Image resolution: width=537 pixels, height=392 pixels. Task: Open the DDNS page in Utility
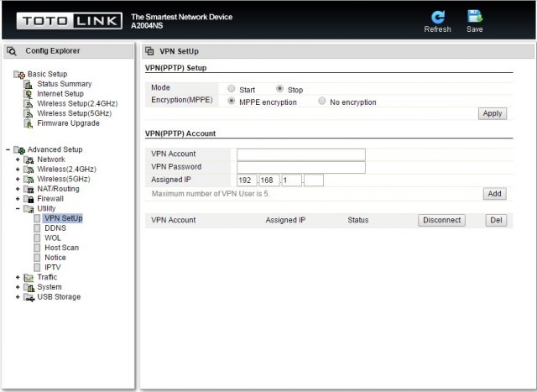[54, 228]
